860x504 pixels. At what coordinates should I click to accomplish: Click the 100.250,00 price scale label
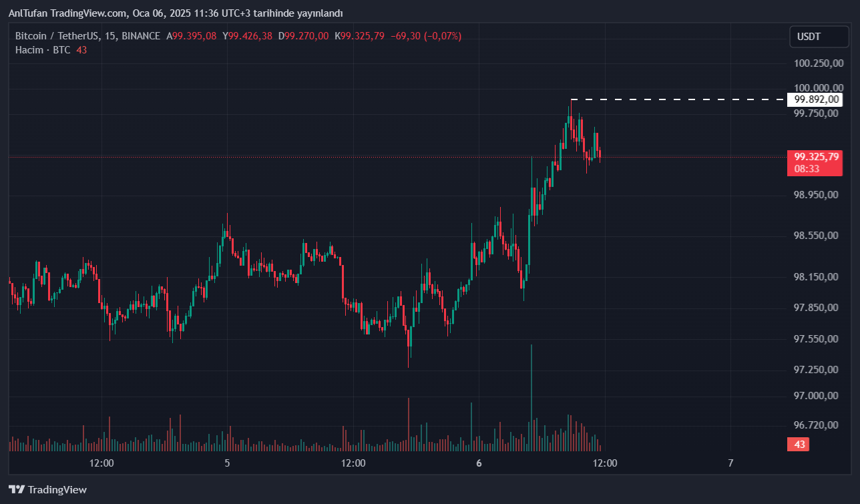(x=815, y=63)
